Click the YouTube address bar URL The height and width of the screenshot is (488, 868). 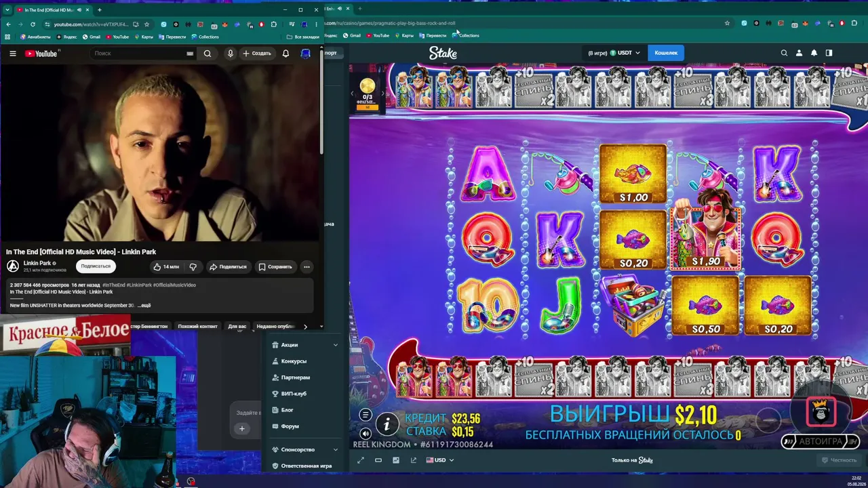point(91,24)
